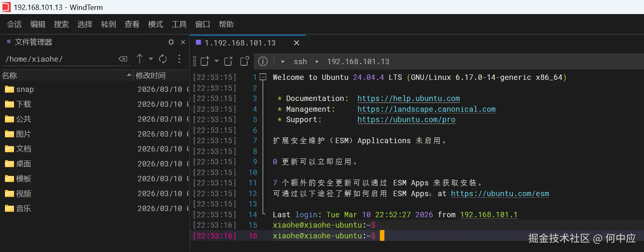Sort files by the 名称 column
This screenshot has width=644, height=252.
click(66, 76)
